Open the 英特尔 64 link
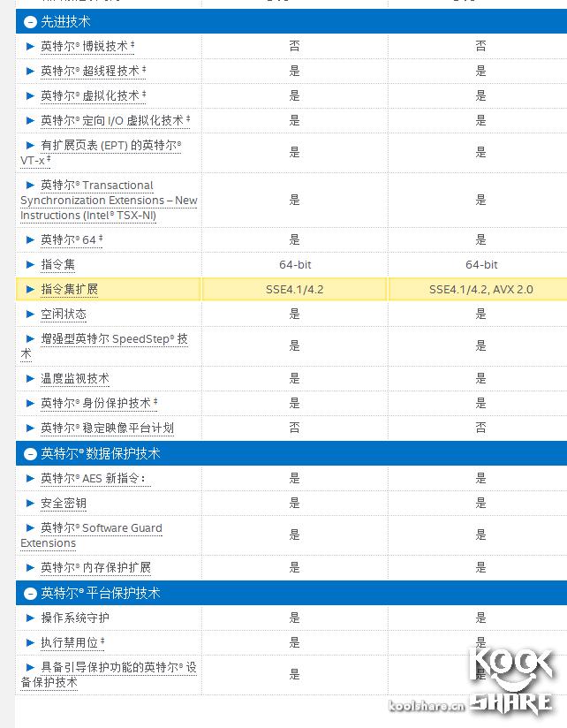This screenshot has width=567, height=728. (72, 240)
